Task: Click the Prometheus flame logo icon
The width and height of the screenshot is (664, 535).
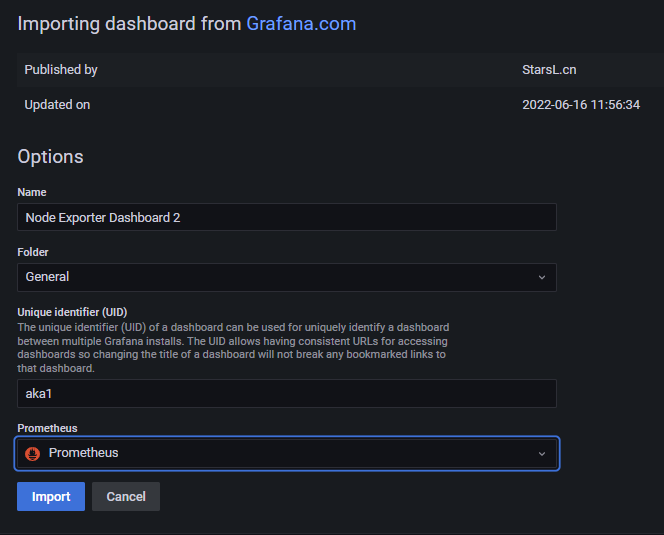Action: click(33, 454)
